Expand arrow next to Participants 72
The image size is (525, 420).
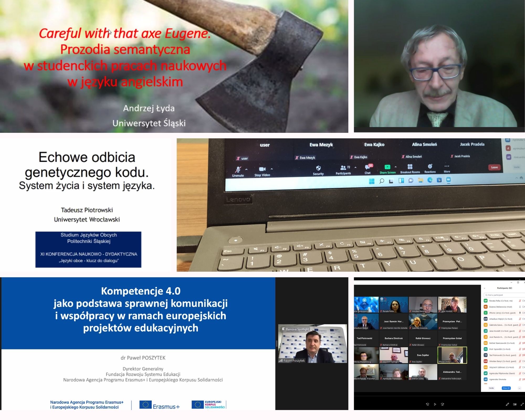point(355,167)
